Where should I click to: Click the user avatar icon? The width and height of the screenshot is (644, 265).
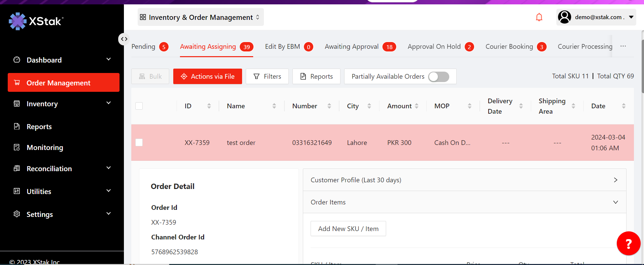564,17
